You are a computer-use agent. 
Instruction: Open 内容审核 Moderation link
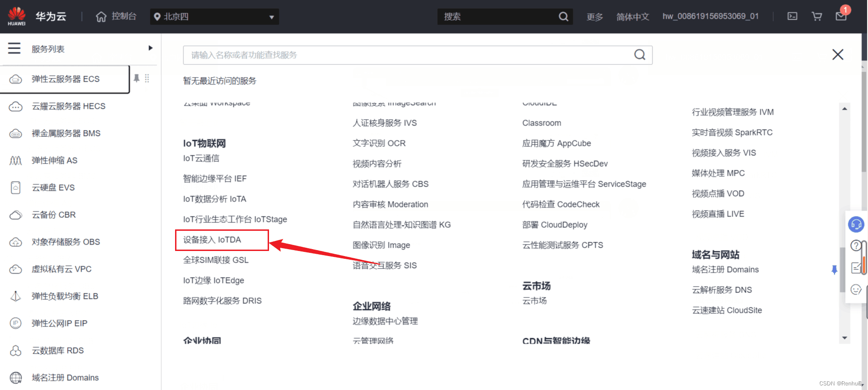[390, 205]
